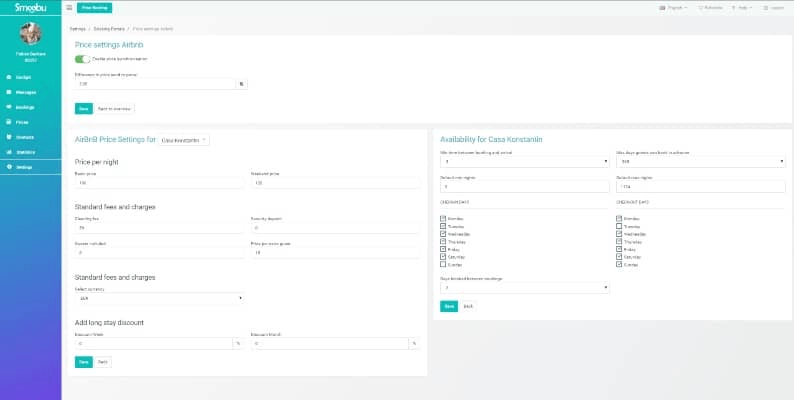The image size is (794, 400).
Task: Click the Back to overview button
Action: [114, 109]
